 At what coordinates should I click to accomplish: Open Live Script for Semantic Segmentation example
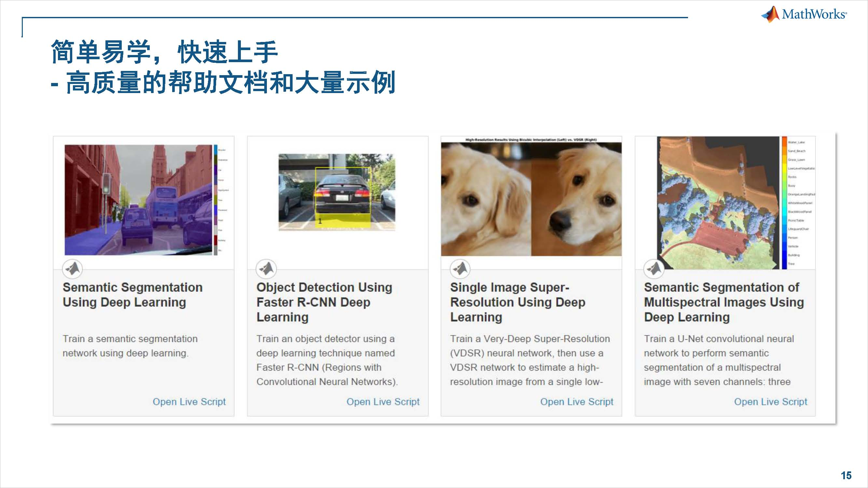click(x=189, y=401)
